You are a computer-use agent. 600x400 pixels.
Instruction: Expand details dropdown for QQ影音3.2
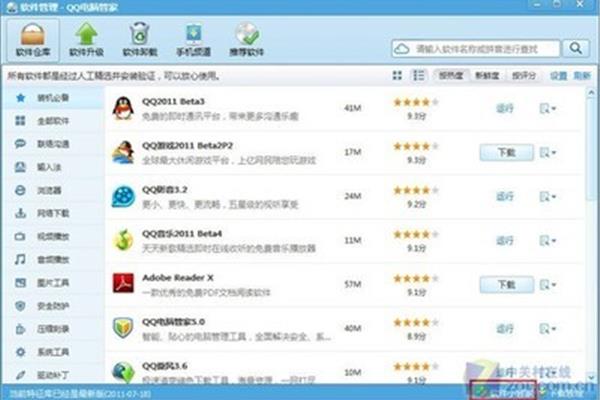[x=548, y=196]
